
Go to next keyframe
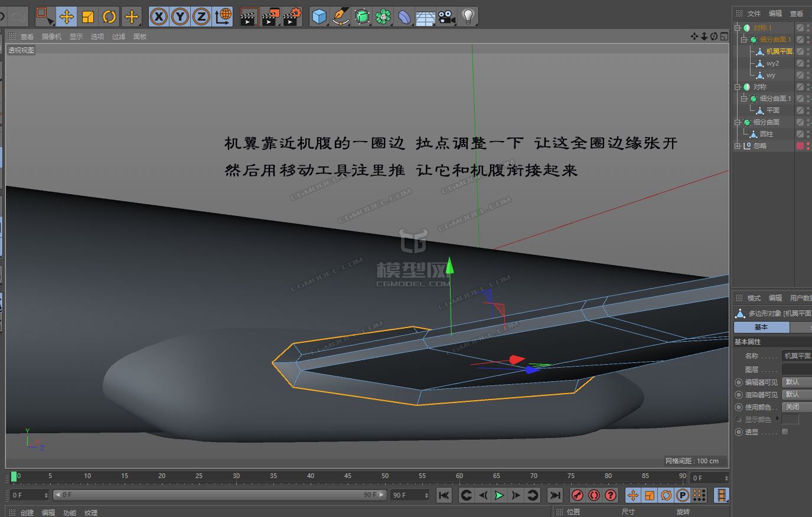coord(532,495)
